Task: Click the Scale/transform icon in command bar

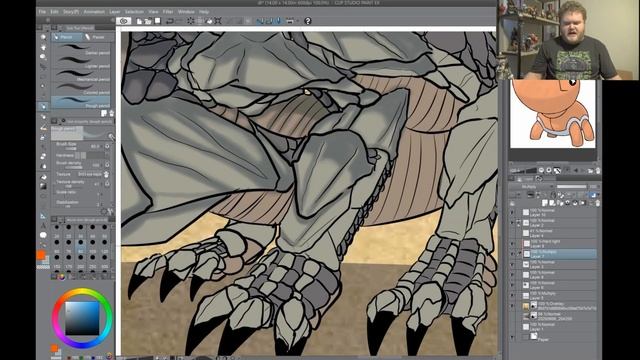Action: click(218, 21)
